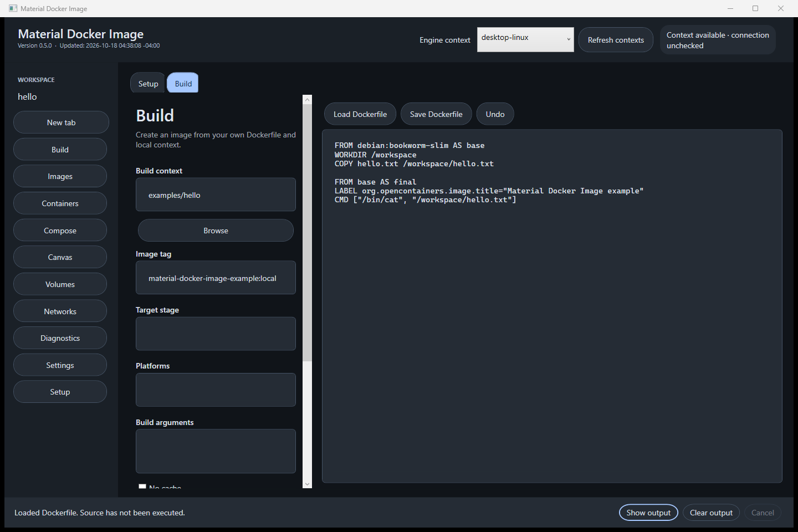Switch to the Setup tab above the form
Viewport: 798px width, 532px height.
click(x=148, y=83)
